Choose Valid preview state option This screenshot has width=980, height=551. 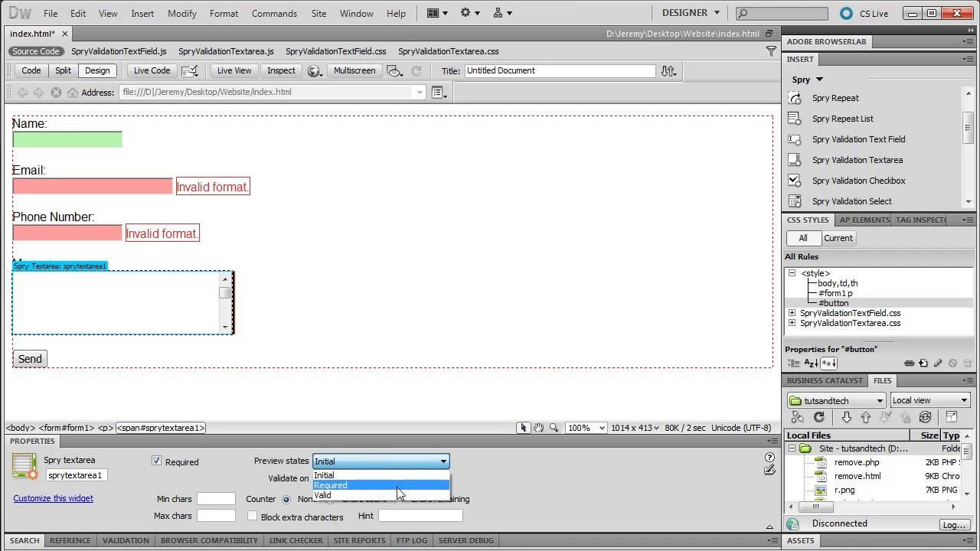pos(381,495)
